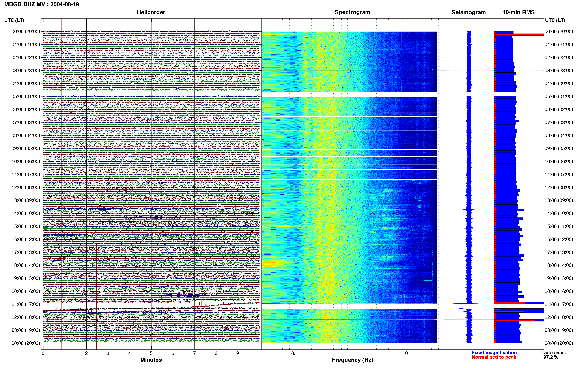Select the 'Fixed magnification' legend text

[494, 352]
